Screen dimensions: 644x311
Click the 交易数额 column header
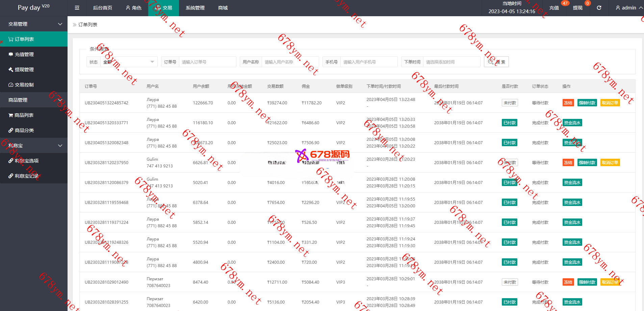tap(275, 86)
